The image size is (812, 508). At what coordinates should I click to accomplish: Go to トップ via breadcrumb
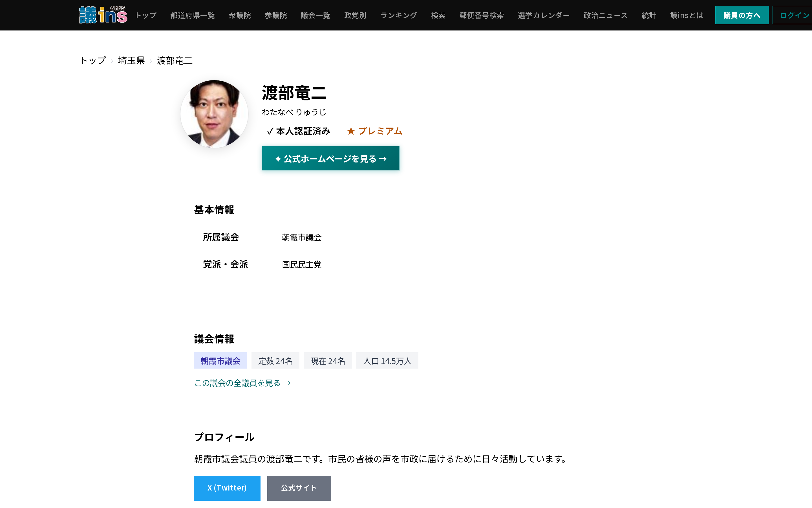pos(93,60)
